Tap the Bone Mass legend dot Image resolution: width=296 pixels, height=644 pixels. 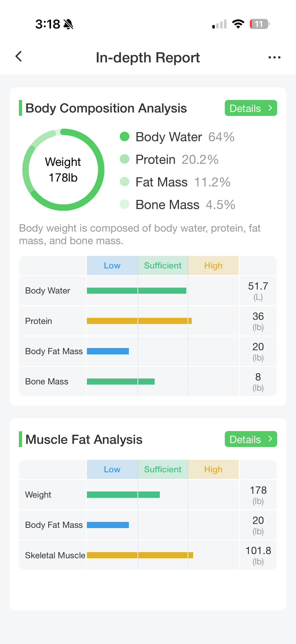tap(124, 204)
